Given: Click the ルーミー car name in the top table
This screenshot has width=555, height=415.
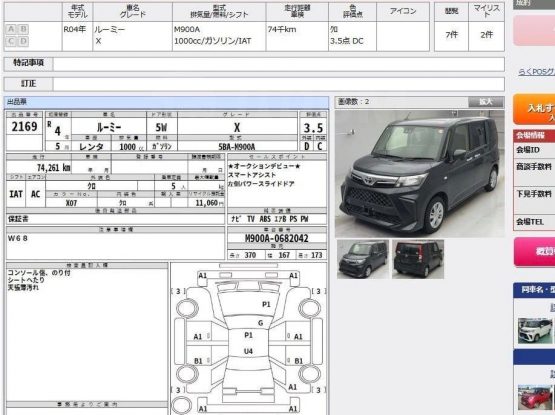Looking at the screenshot, I should 109,29.
